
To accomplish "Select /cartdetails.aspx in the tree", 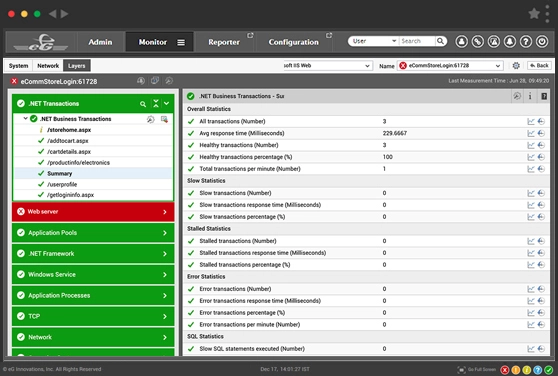I will point(69,152).
